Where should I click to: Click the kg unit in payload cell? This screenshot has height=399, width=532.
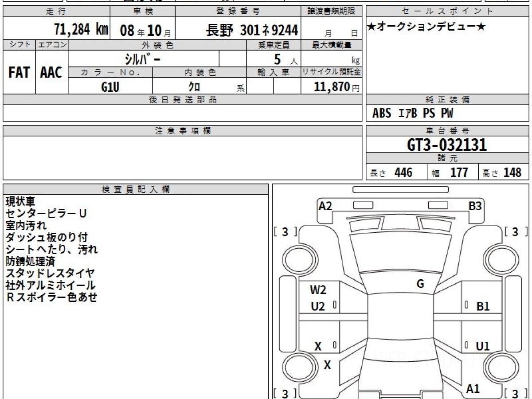[x=356, y=61]
